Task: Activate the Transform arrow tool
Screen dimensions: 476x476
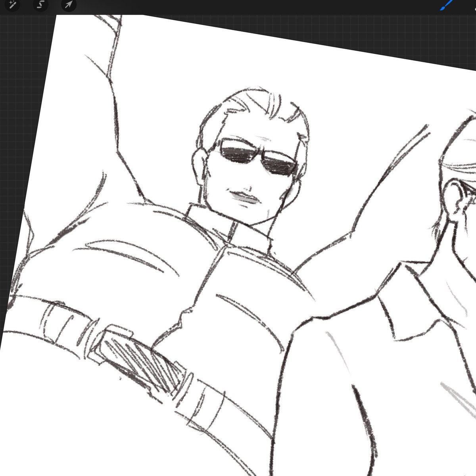Action: click(69, 5)
